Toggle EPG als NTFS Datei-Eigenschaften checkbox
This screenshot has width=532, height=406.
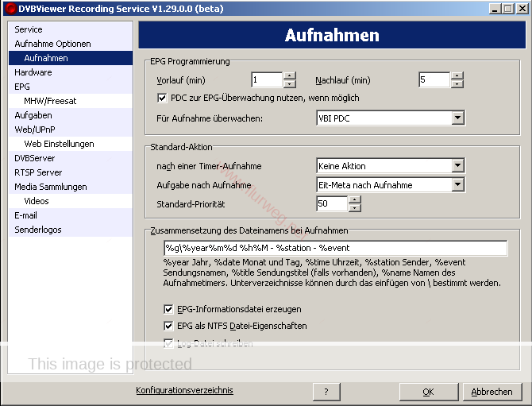[168, 326]
